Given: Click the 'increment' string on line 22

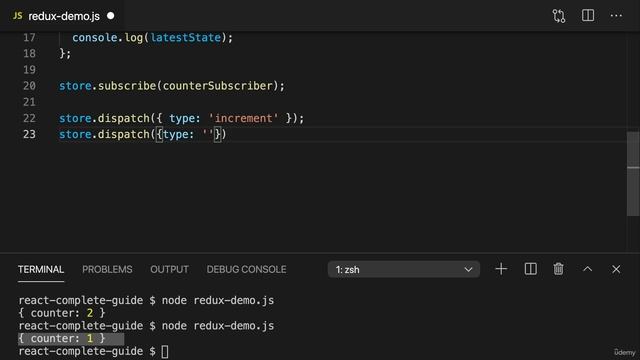Looking at the screenshot, I should (244, 118).
